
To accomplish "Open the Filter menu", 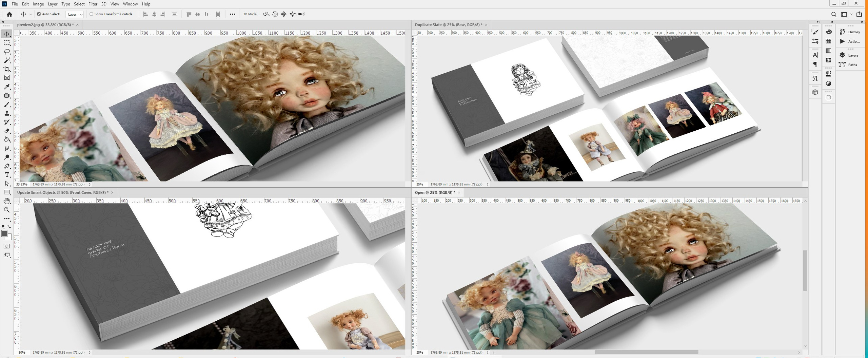I will 93,4.
